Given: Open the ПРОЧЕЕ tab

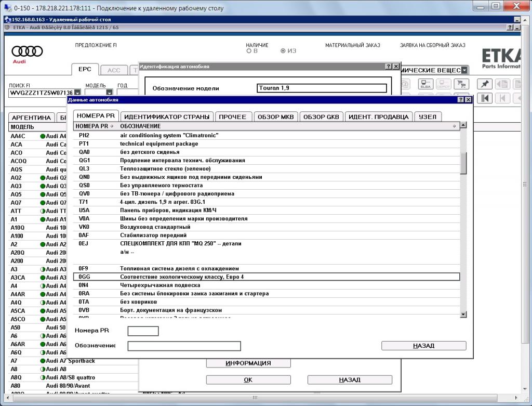Looking at the screenshot, I should tap(232, 117).
